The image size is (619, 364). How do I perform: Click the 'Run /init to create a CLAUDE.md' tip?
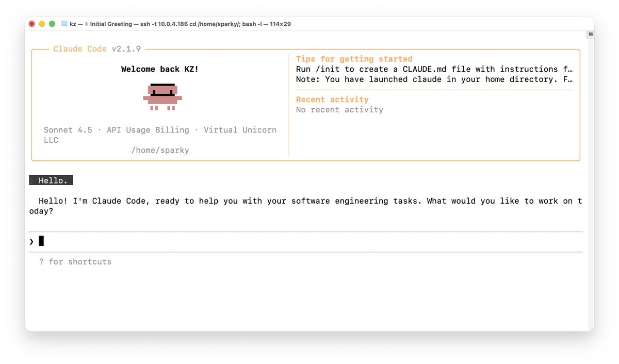click(434, 69)
